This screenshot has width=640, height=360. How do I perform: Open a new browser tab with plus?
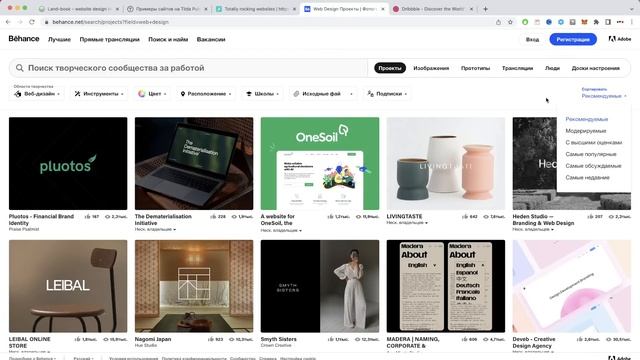coord(485,9)
